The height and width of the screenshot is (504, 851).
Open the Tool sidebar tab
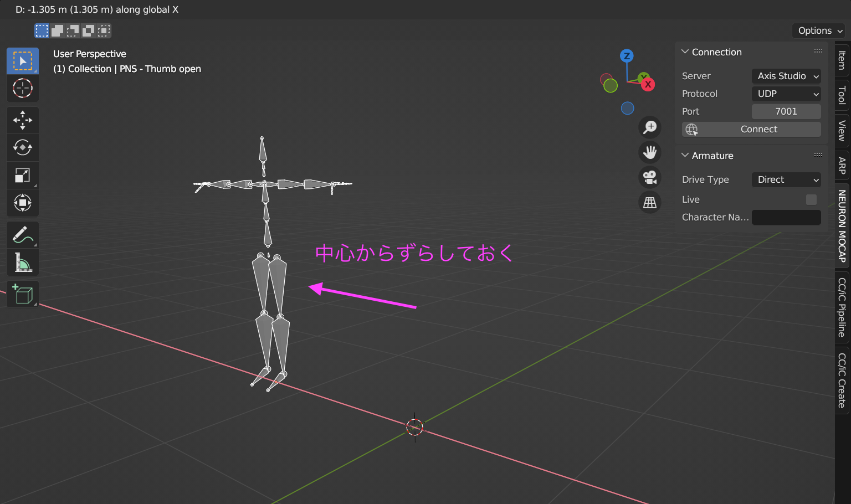click(842, 95)
